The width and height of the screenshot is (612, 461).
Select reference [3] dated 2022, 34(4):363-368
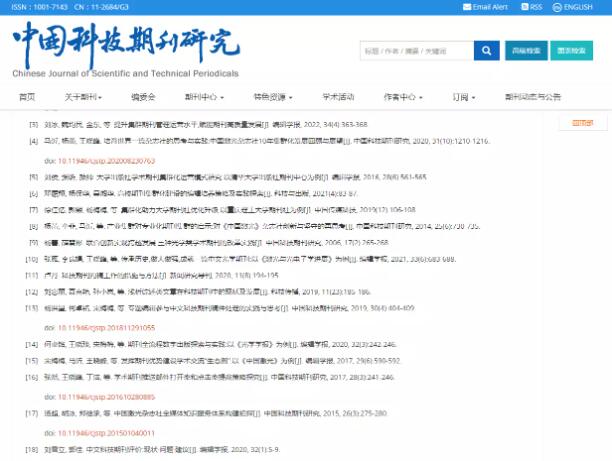(198, 125)
